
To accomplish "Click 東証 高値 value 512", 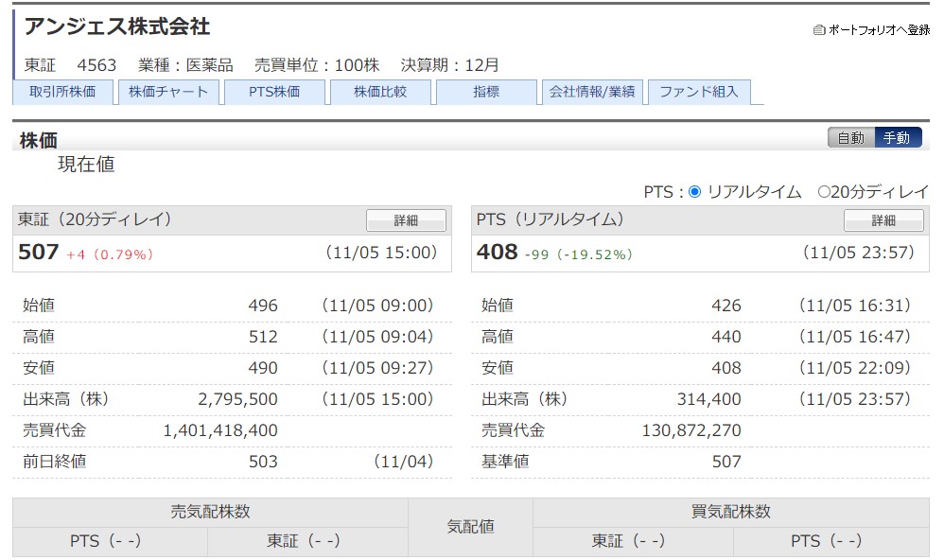I will tap(263, 337).
